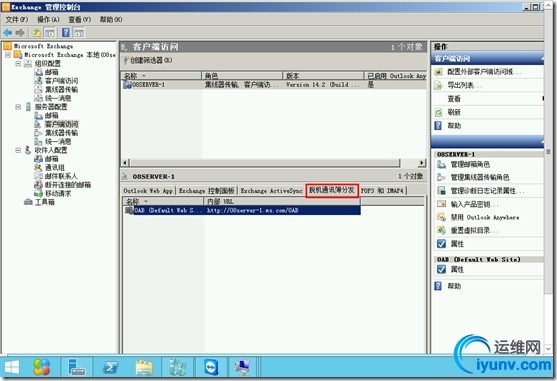Image resolution: width=557 pixels, height=381 pixels.
Task: Select 统一消息 under 组织配置
Action: (58, 98)
